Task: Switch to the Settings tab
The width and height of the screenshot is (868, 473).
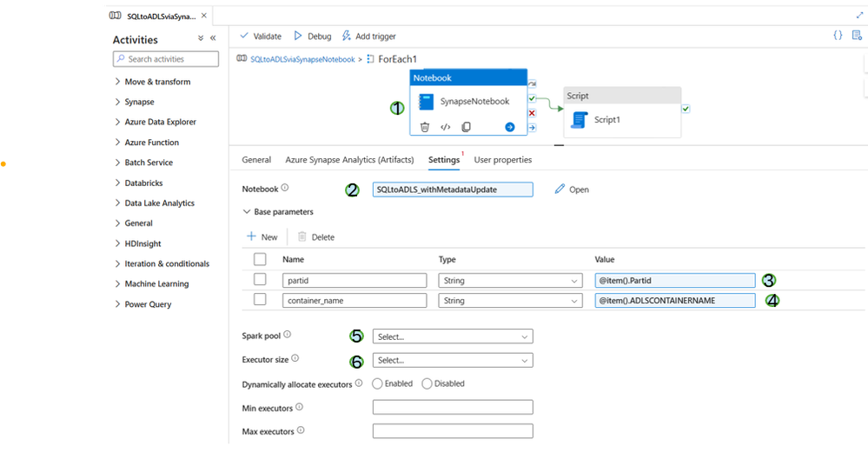Action: click(x=444, y=159)
